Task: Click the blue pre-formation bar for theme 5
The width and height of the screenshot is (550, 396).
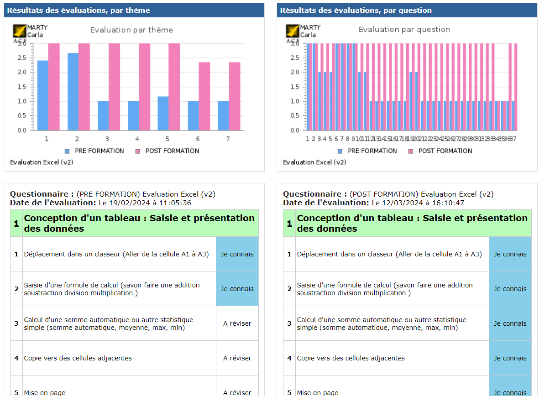Action: click(163, 114)
